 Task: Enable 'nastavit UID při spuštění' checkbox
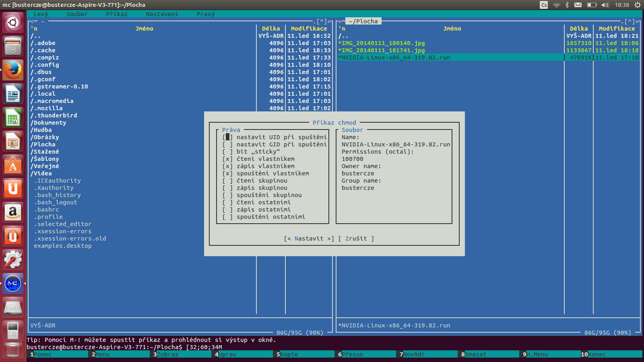click(x=227, y=137)
